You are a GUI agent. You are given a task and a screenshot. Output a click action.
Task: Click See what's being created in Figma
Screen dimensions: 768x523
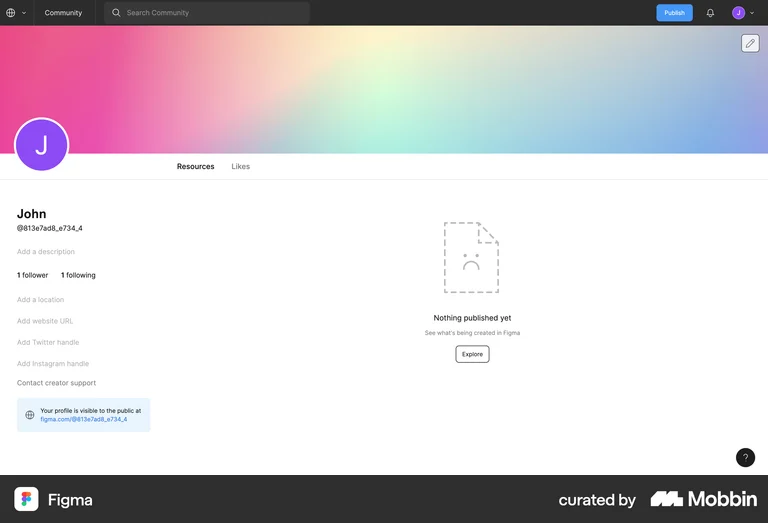coord(472,333)
